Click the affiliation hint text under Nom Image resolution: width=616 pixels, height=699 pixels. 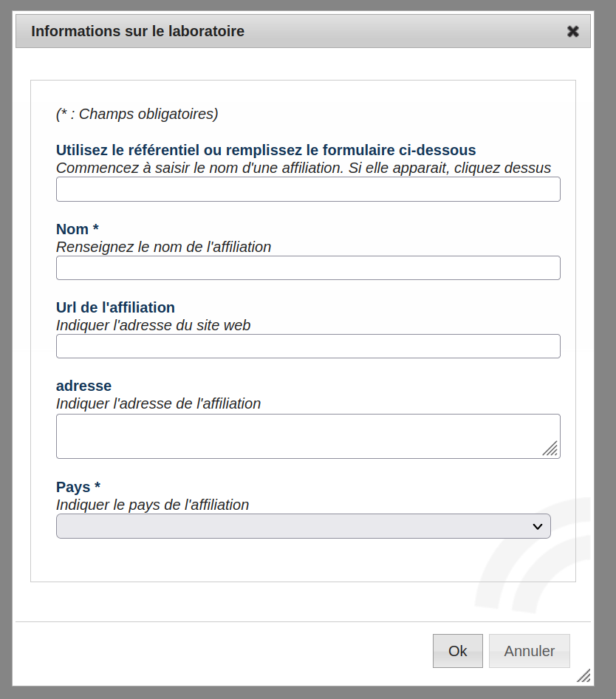click(163, 247)
